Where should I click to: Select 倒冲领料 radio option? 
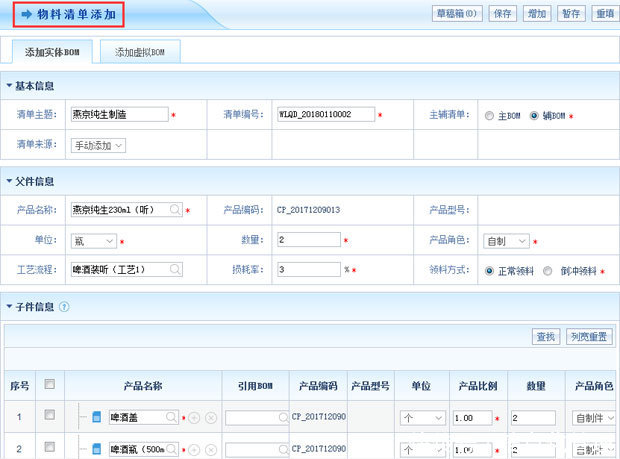coord(548,271)
